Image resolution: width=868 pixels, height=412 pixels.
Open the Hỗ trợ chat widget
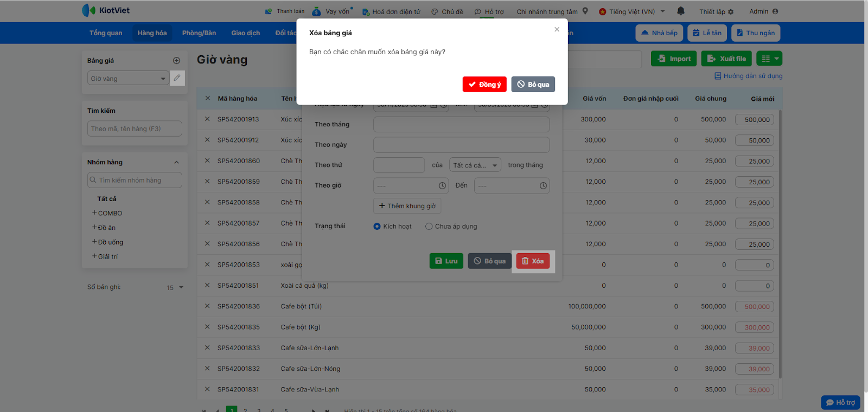pyautogui.click(x=840, y=402)
